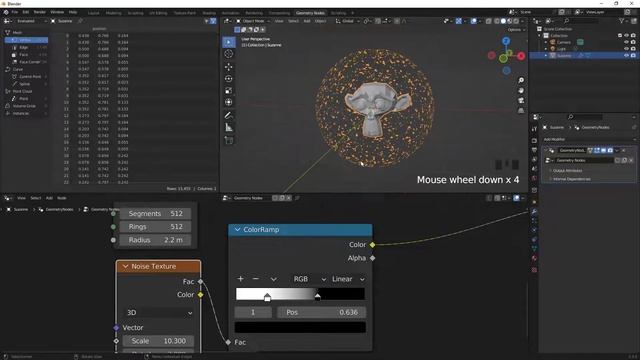The height and width of the screenshot is (360, 640).
Task: Open the Texture properties tab icon
Action: 534,269
